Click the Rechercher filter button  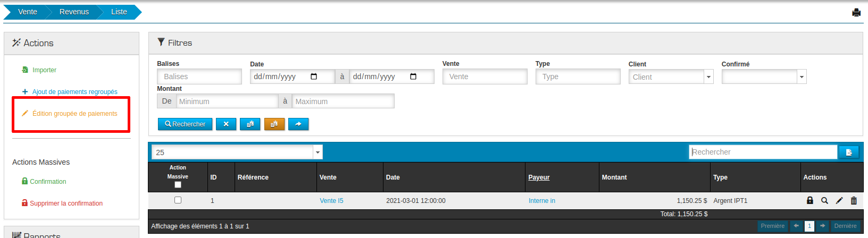click(x=185, y=124)
